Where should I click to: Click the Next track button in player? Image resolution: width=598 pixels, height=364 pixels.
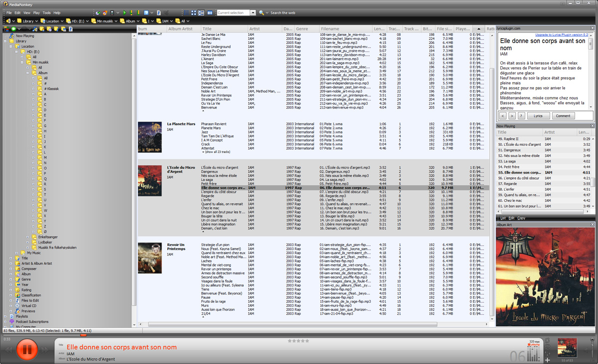coord(45,350)
